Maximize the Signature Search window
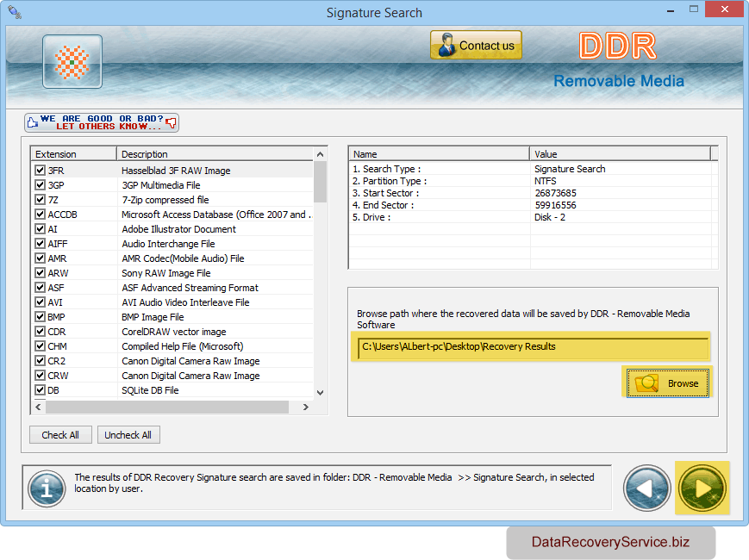749x560 pixels. click(694, 9)
